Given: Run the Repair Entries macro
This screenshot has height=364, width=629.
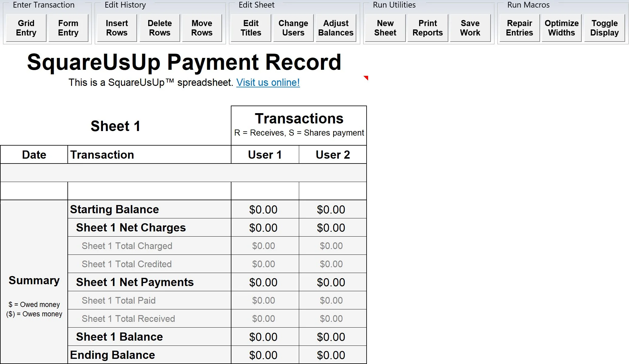Looking at the screenshot, I should [519, 28].
